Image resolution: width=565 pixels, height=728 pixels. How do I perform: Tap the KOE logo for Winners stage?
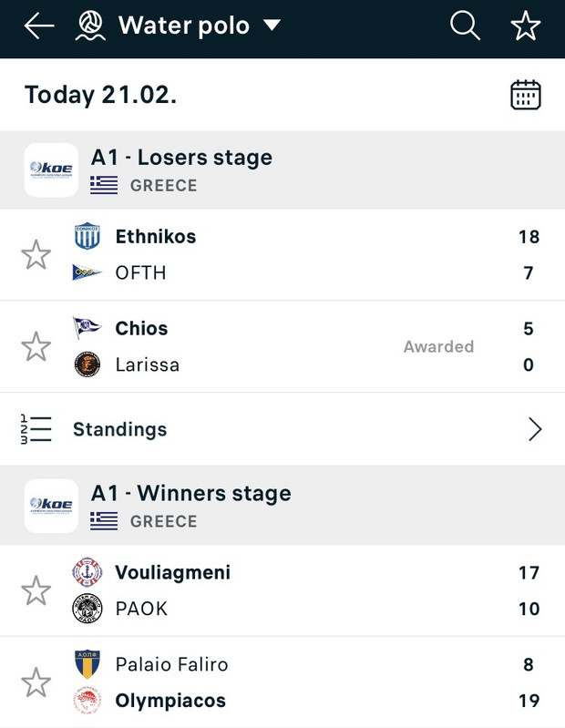click(51, 506)
